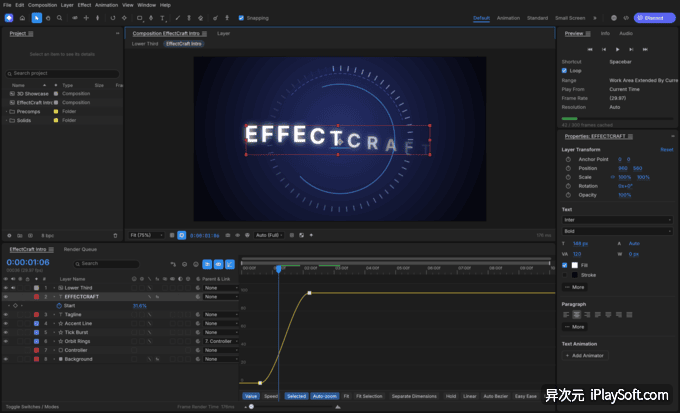Hide the Lower Third layer
The image size is (680, 413).
pyautogui.click(x=6, y=288)
